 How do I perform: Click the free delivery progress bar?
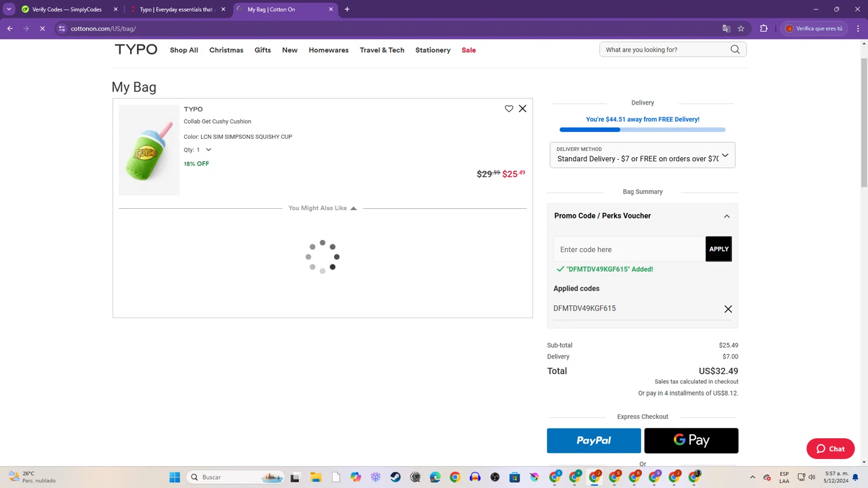click(642, 130)
